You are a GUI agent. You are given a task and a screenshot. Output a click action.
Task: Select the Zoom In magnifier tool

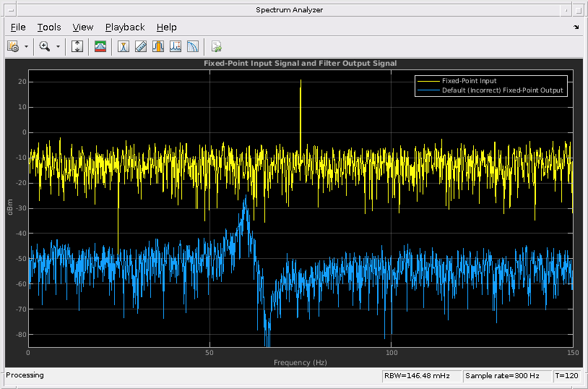[45, 46]
